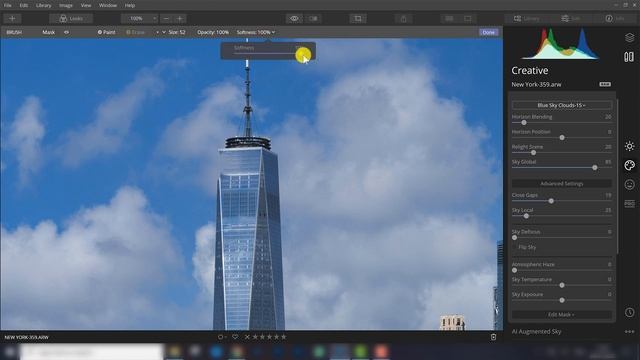The height and width of the screenshot is (360, 640).
Task: Open the three-dots more options icon
Action: (x=629, y=331)
